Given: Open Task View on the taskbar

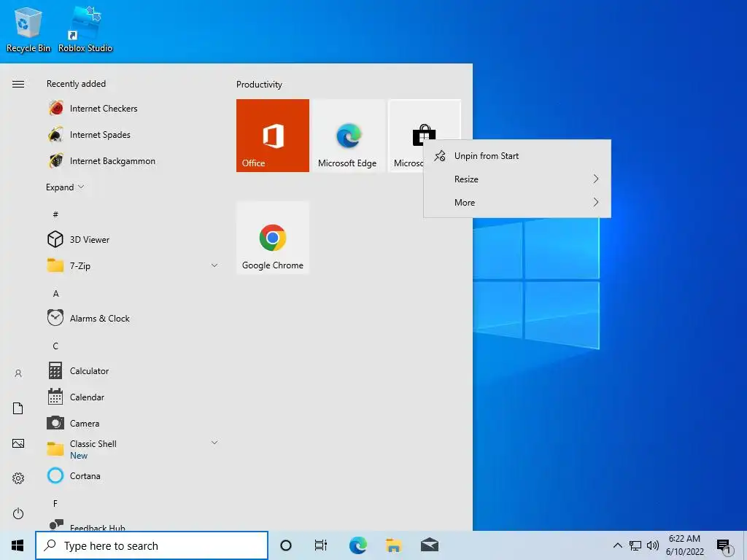Looking at the screenshot, I should click(x=321, y=545).
